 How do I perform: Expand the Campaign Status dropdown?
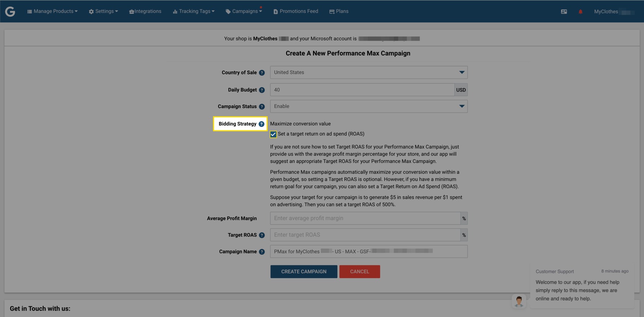[369, 106]
